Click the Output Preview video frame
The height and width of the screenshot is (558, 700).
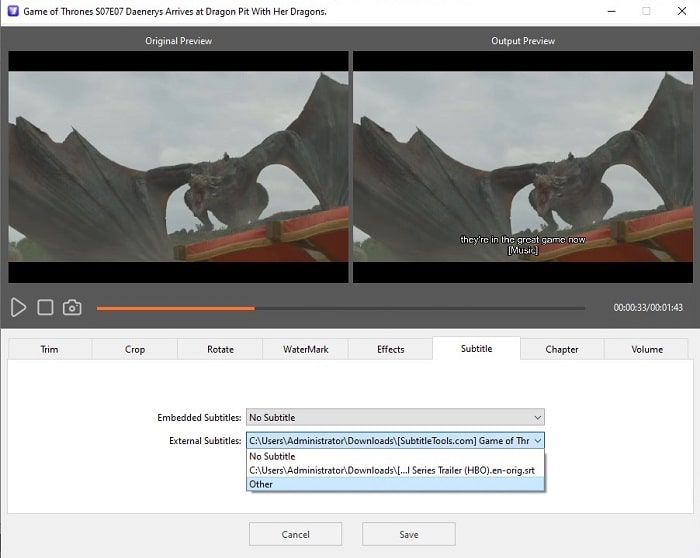coord(523,167)
